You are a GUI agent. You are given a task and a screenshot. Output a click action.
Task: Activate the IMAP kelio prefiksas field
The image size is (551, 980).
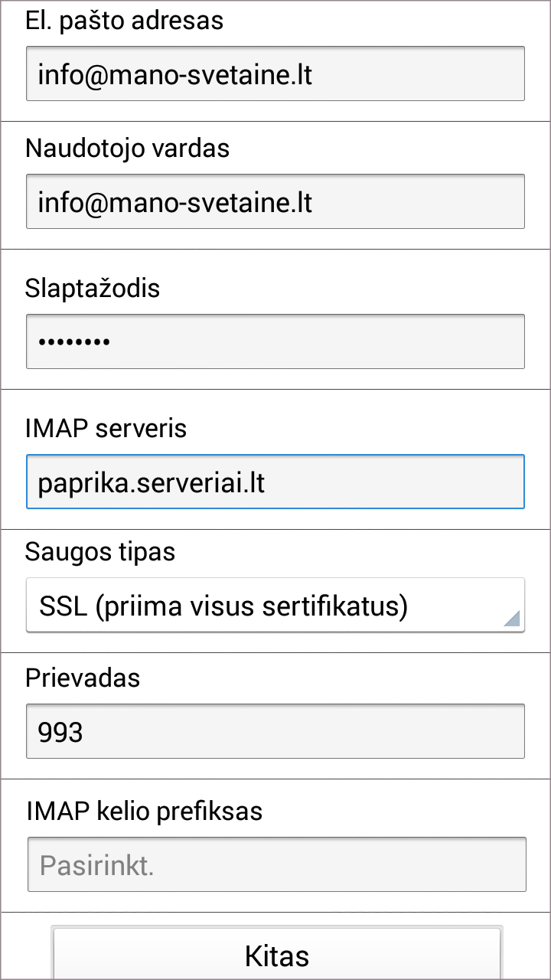click(275, 864)
